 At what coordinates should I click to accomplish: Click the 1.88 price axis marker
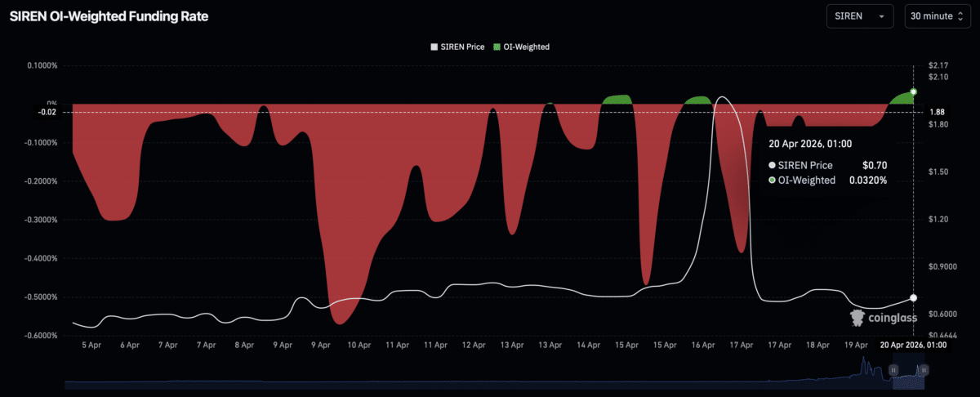click(938, 112)
